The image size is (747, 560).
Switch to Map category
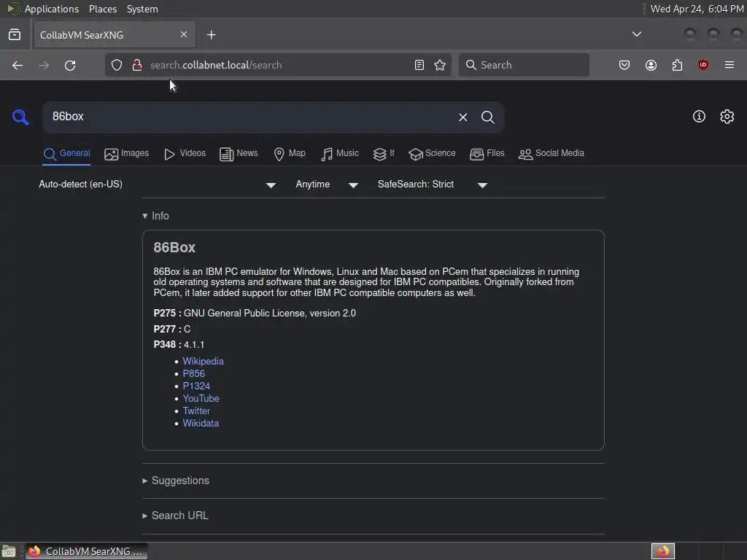[290, 153]
